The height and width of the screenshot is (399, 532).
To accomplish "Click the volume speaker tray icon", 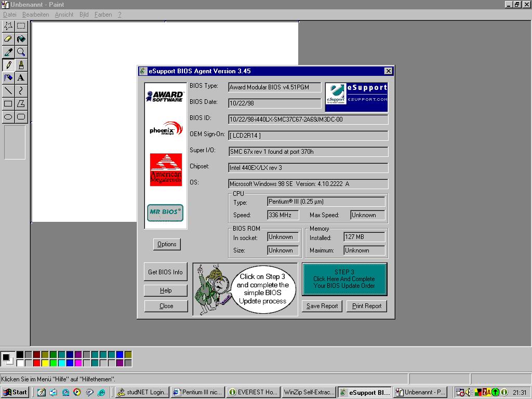I will point(469,392).
